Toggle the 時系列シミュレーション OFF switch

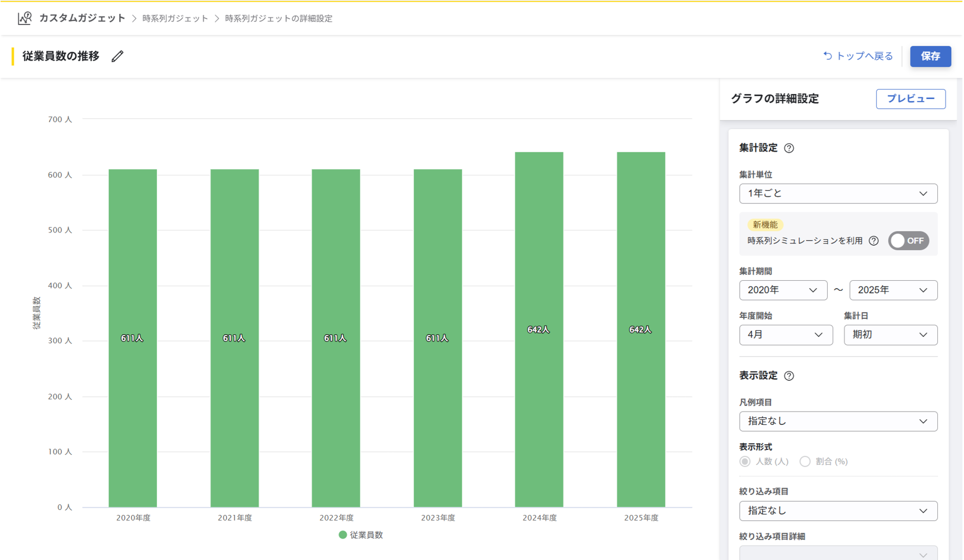click(908, 241)
